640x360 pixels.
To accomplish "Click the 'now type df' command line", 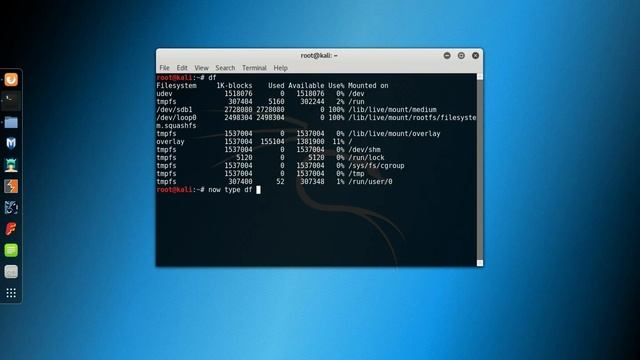I will [x=230, y=190].
